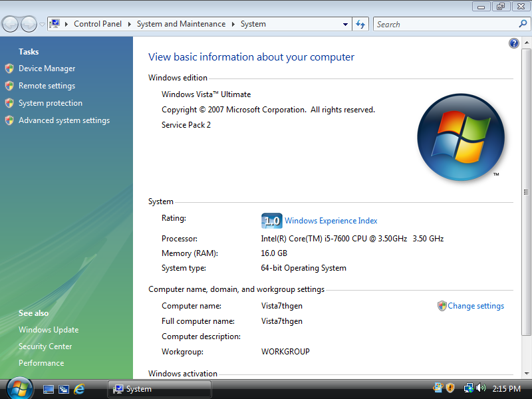Image resolution: width=532 pixels, height=399 pixels.
Task: Click the Forward navigation arrow button
Action: click(29, 24)
